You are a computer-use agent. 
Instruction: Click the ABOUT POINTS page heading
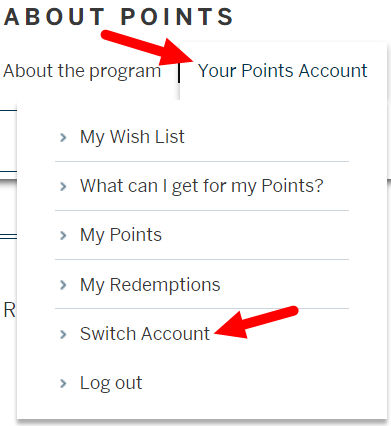(118, 17)
